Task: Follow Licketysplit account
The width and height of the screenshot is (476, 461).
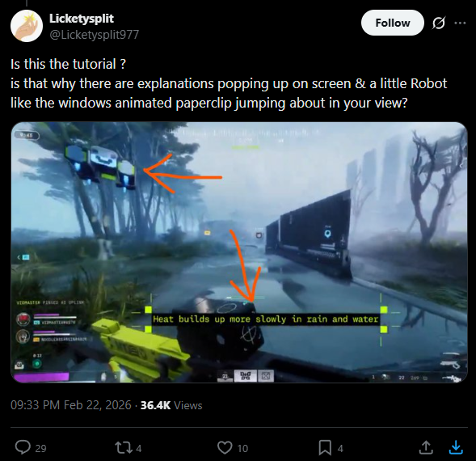Action: (x=393, y=23)
